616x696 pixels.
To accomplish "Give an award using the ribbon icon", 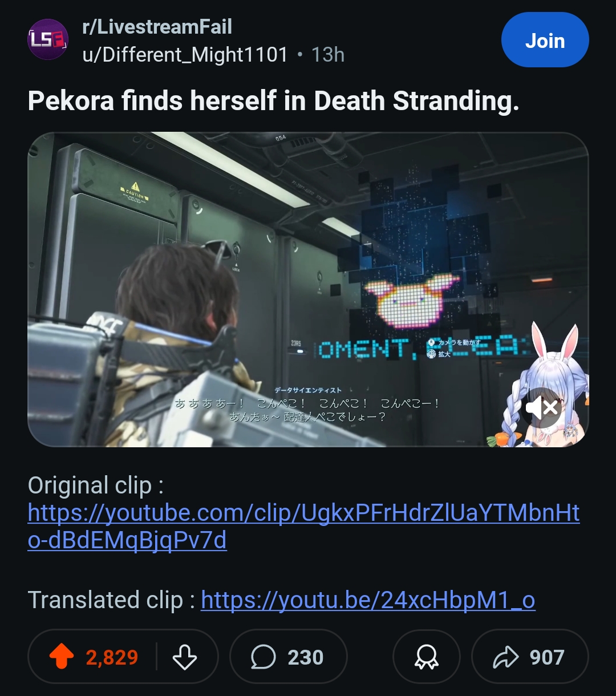I will tap(427, 657).
